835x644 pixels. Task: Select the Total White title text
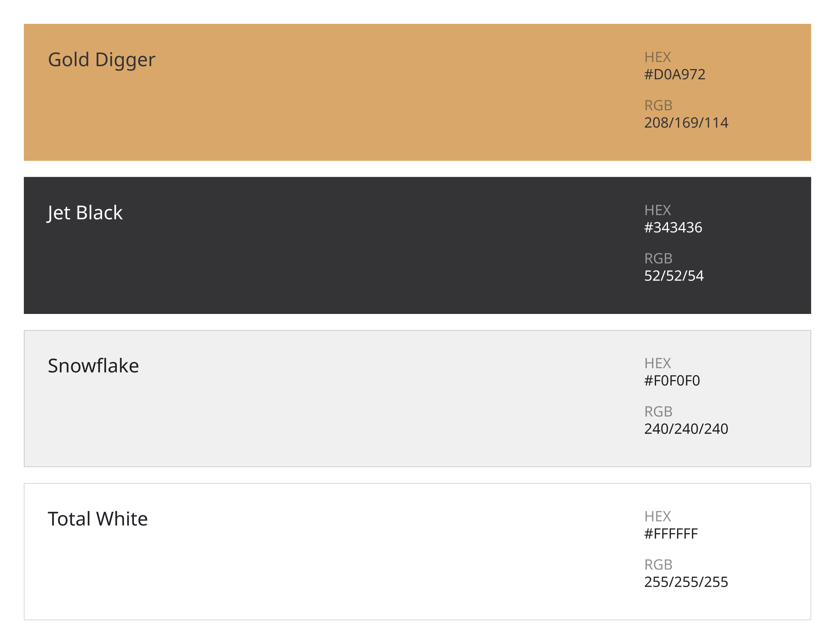[x=98, y=519]
